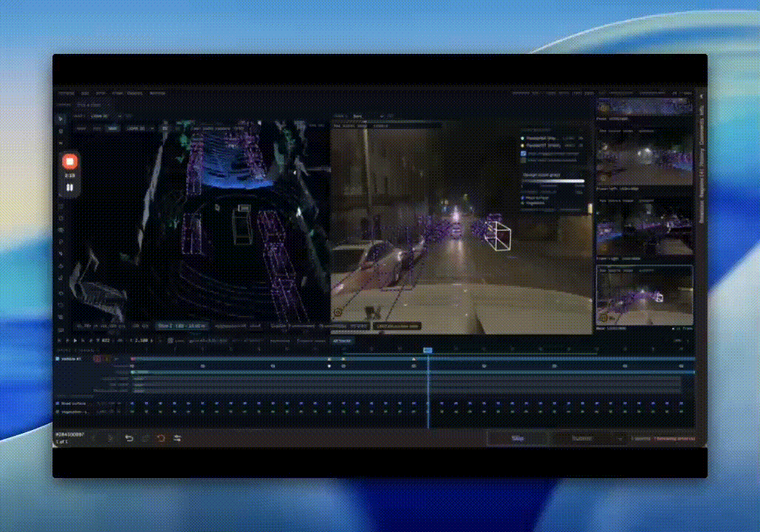The width and height of the screenshot is (760, 532).
Task: Toggle the Vegetation track checkbox
Action: (58, 412)
